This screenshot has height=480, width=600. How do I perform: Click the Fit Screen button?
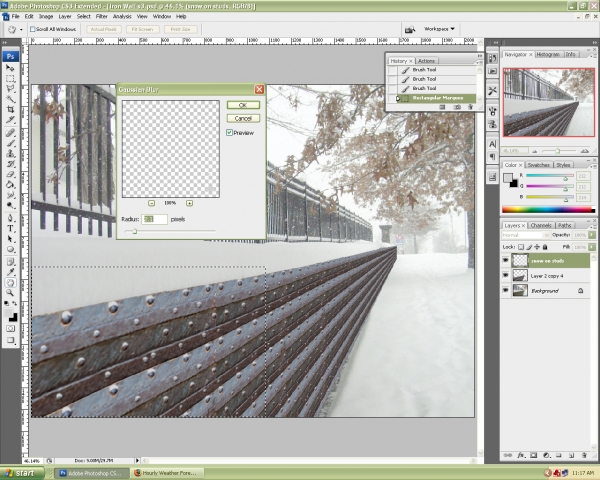pyautogui.click(x=142, y=29)
